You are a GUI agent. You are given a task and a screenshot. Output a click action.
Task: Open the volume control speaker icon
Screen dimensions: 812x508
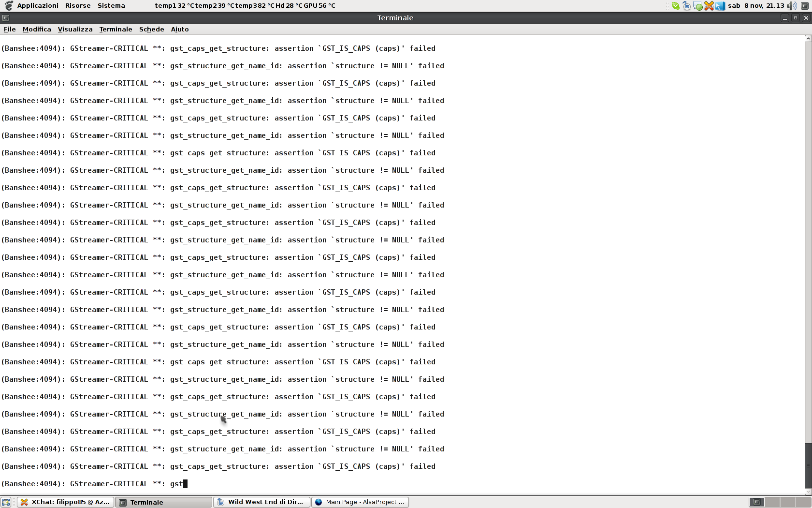[791, 6]
